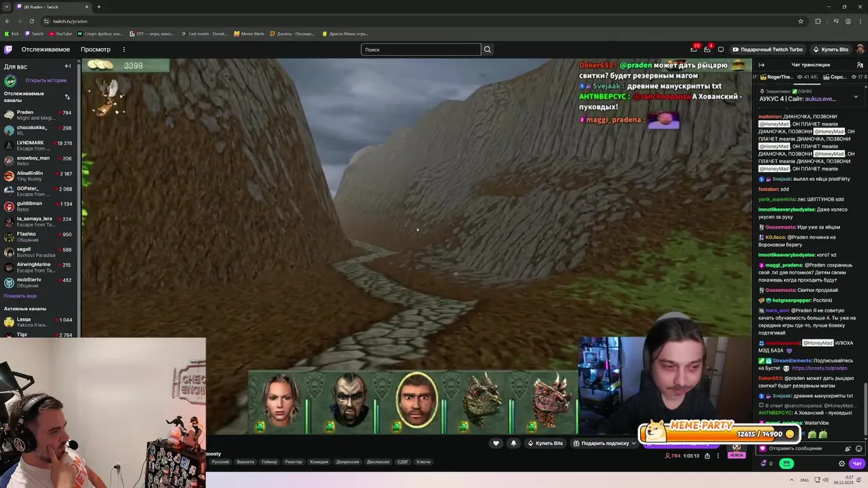Viewport: 868px width, 488px height.
Task: Click Подарочный Twitch Turbo button
Action: [766, 49]
